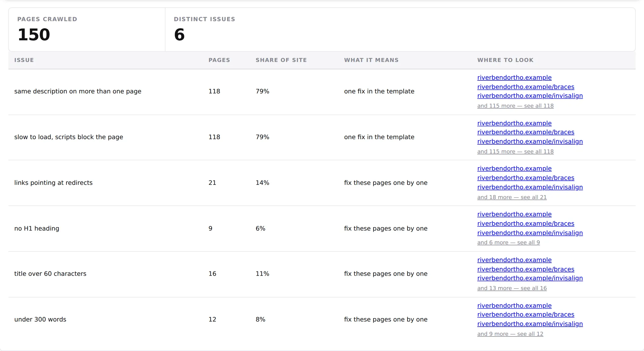
Task: Open the /braces link in title over 60 row
Action: [525, 269]
